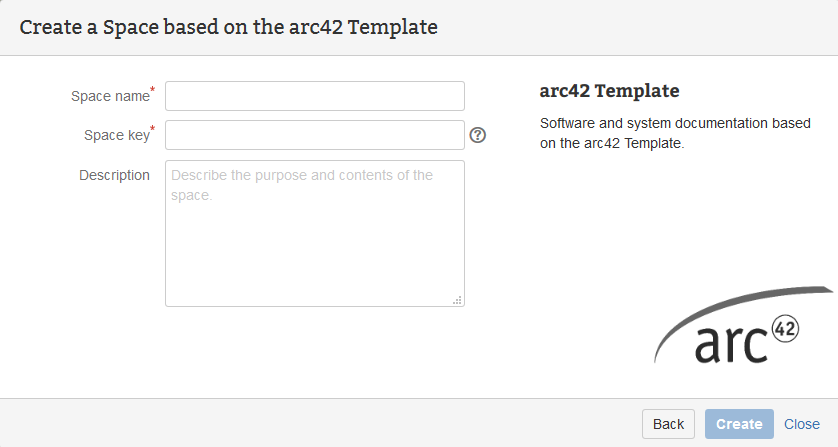Click the template summary text paragraph
The width and height of the screenshot is (838, 447).
coord(668,133)
